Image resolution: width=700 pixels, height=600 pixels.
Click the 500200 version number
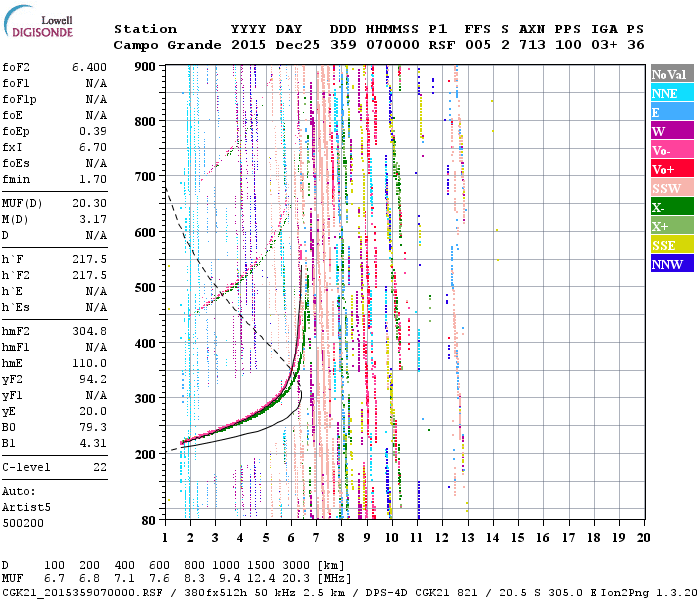pos(23,523)
